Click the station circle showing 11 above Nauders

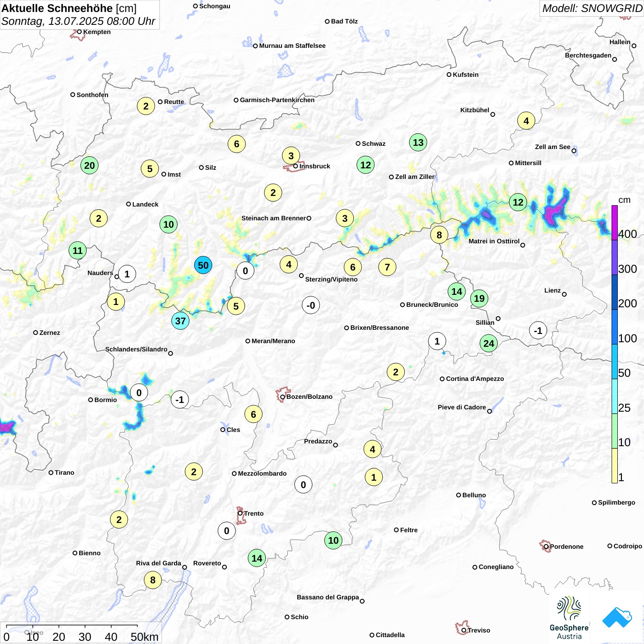pyautogui.click(x=77, y=250)
